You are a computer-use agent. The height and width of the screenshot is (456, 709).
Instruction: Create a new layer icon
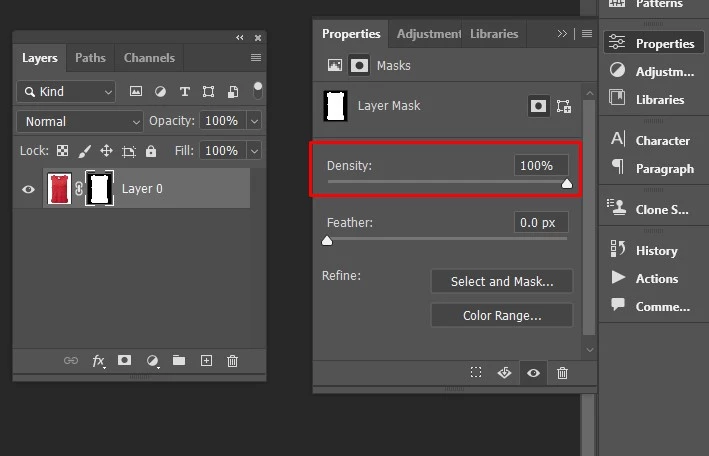click(206, 361)
